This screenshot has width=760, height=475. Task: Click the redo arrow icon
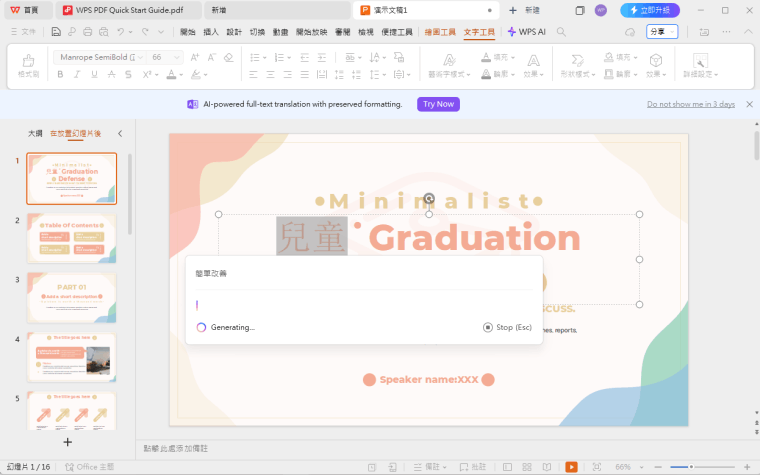click(145, 32)
